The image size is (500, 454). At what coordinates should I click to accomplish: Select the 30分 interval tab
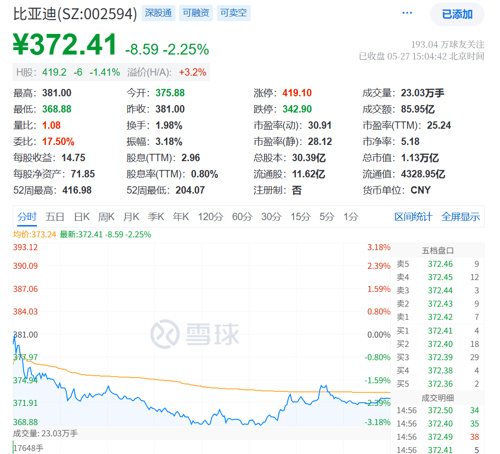(271, 217)
